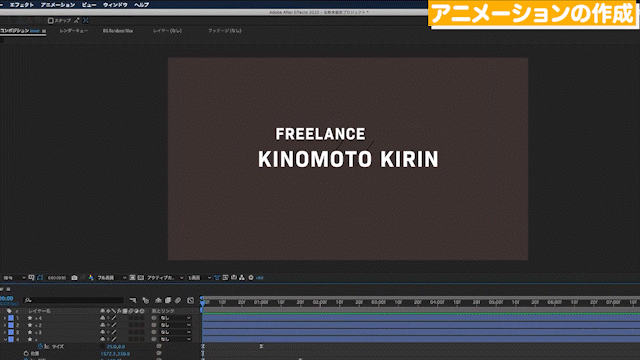Image resolution: width=640 pixels, height=360 pixels.
Task: Switch to the コンポジション panel tab
Action: pos(20,31)
